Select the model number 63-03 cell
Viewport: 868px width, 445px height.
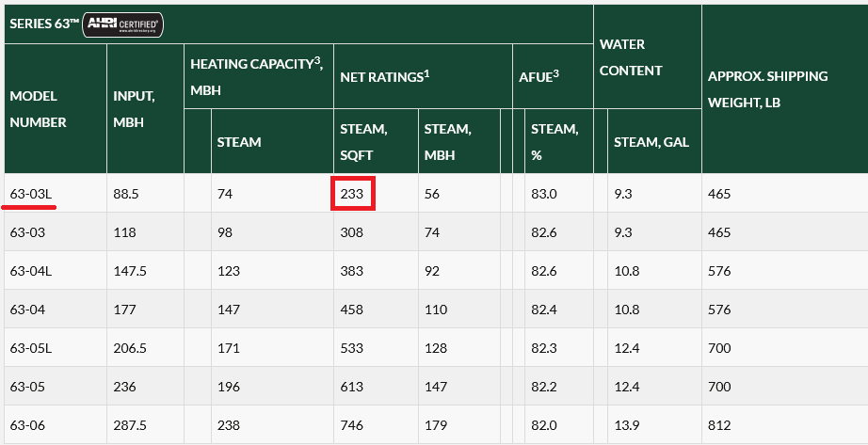point(56,232)
